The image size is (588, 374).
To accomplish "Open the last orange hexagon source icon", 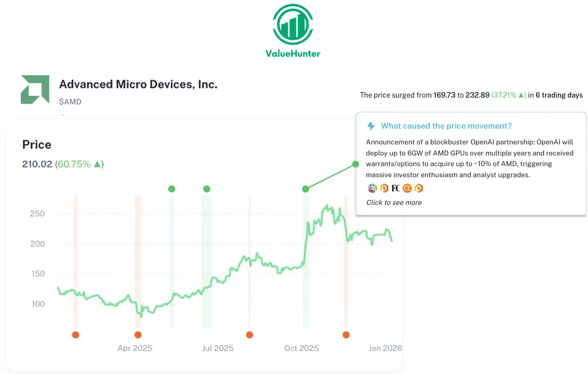I will pos(419,188).
